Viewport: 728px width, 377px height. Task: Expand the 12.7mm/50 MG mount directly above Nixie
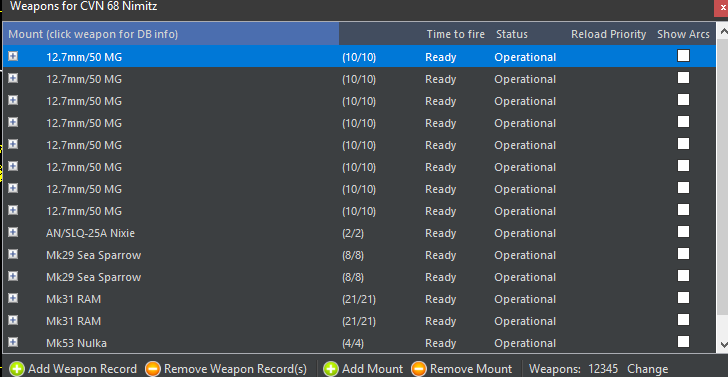click(x=13, y=210)
